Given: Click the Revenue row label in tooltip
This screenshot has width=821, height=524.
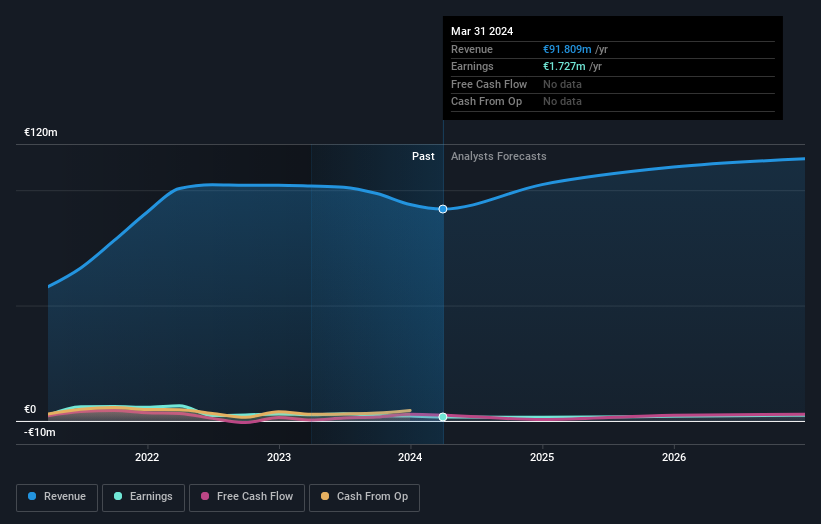Looking at the screenshot, I should pos(472,49).
